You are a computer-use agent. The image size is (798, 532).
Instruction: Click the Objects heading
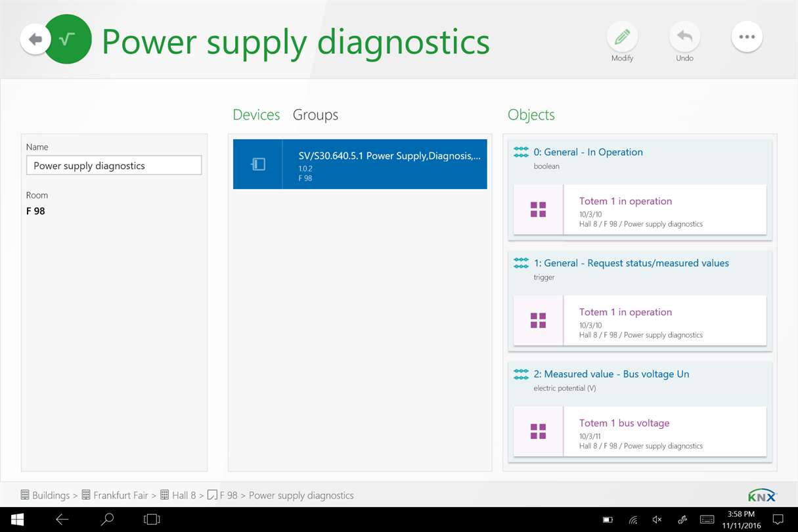pyautogui.click(x=531, y=115)
